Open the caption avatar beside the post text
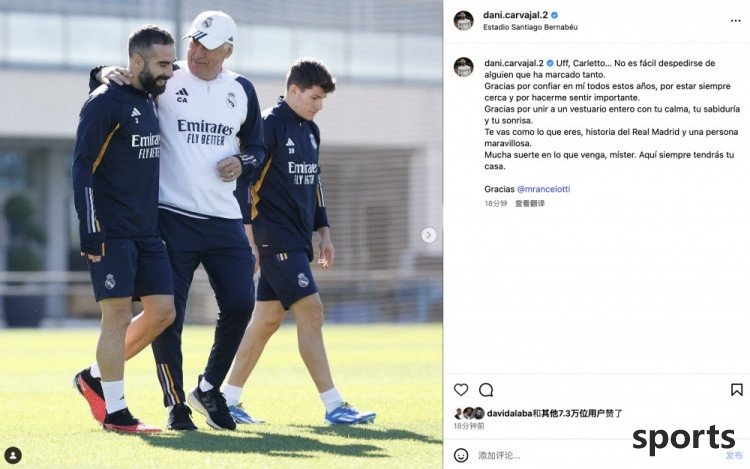The width and height of the screenshot is (750, 469). [463, 67]
